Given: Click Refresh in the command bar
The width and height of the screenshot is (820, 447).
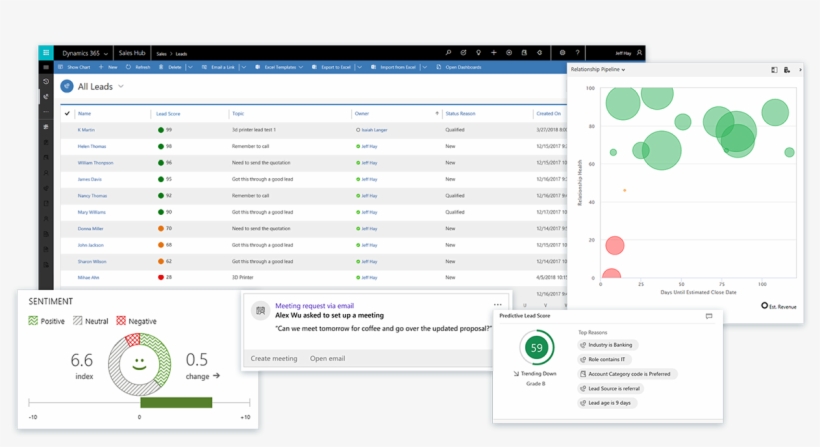Looking at the screenshot, I should pos(138,67).
